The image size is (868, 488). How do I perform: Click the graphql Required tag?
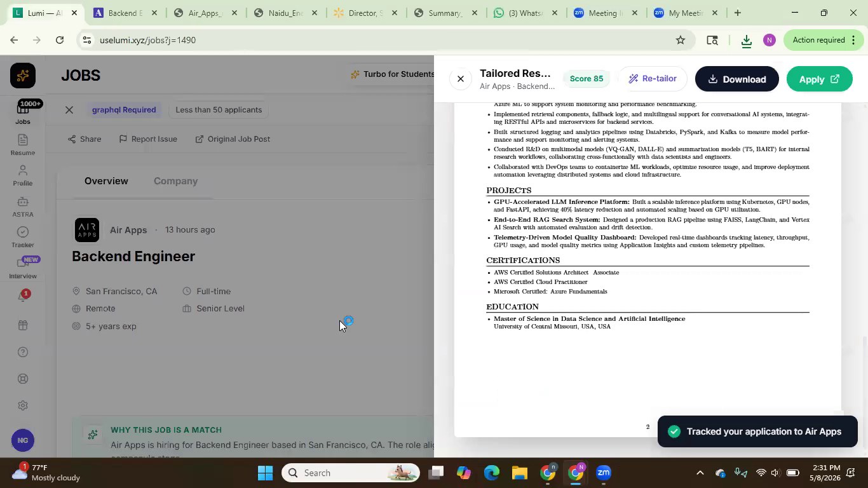(124, 110)
